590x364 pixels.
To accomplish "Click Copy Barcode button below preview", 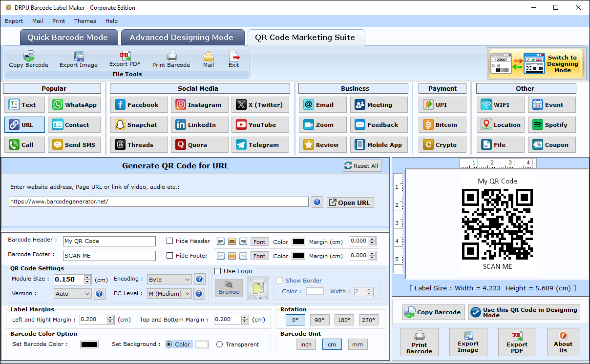I will (433, 313).
